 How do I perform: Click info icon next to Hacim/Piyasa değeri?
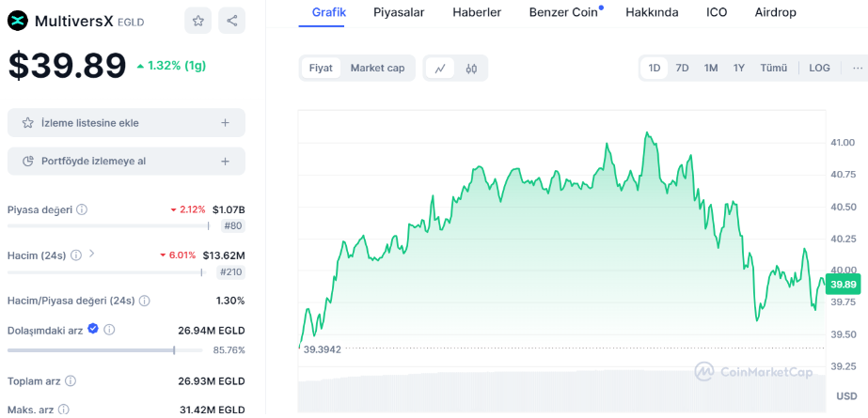[x=144, y=301]
